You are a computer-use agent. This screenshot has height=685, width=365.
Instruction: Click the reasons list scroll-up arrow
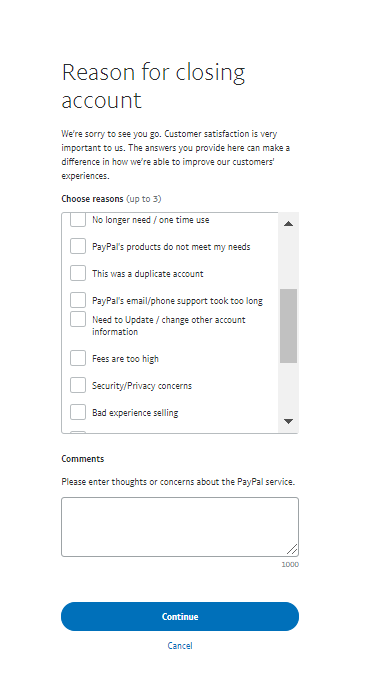[288, 224]
